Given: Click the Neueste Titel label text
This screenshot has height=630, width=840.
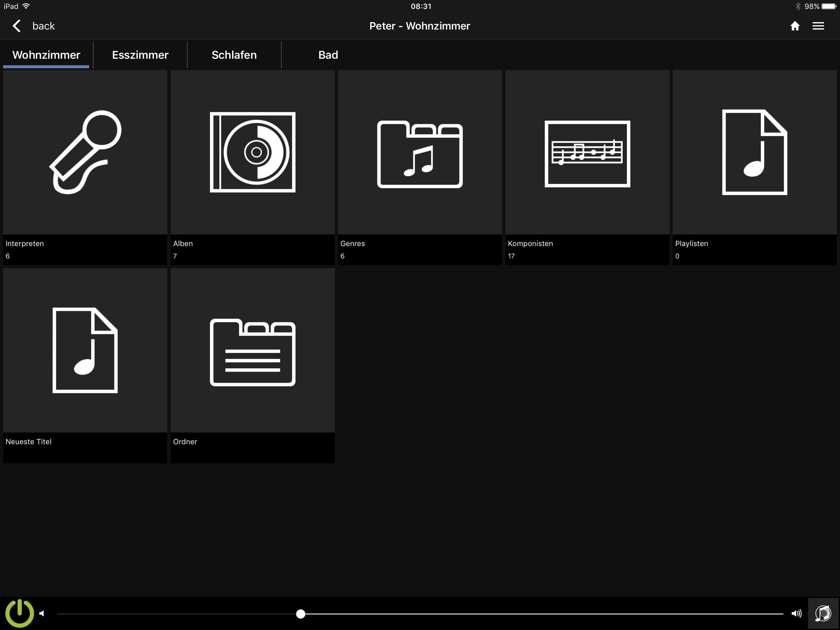Looking at the screenshot, I should pyautogui.click(x=29, y=441).
